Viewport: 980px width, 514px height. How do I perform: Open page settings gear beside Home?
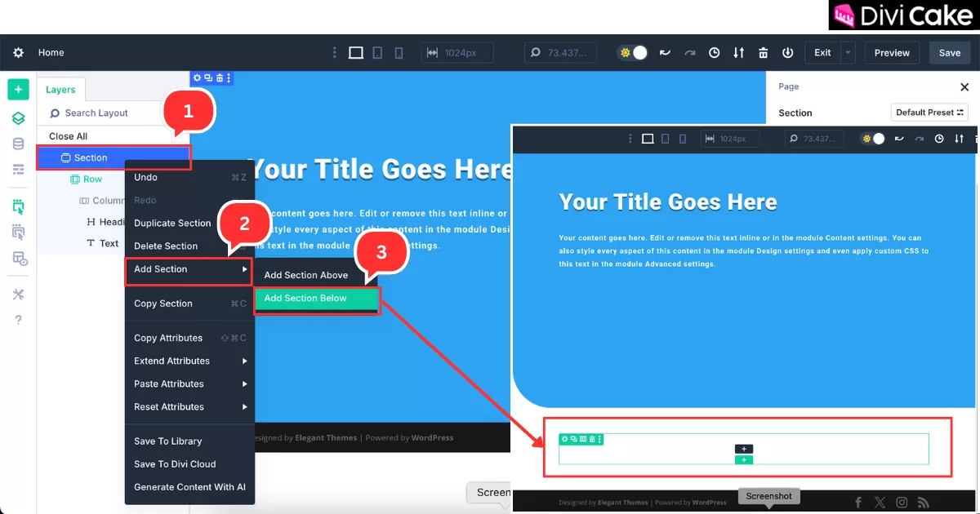tap(18, 52)
